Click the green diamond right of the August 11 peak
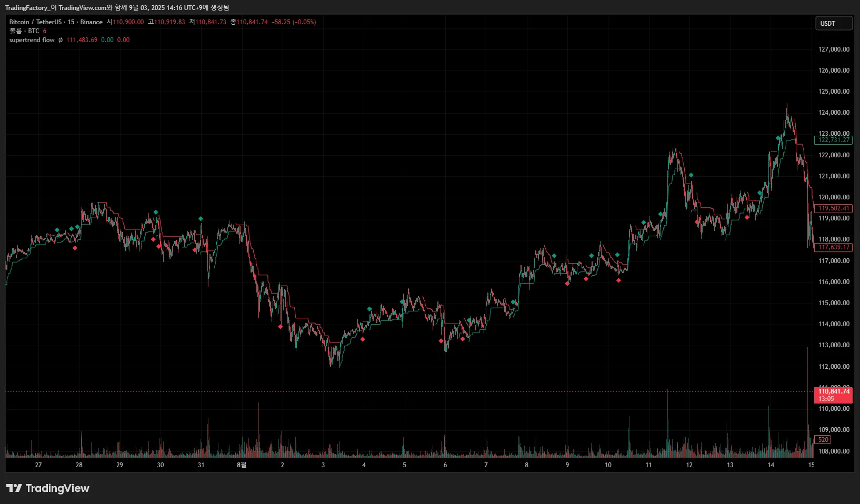This screenshot has width=860, height=504. (691, 175)
